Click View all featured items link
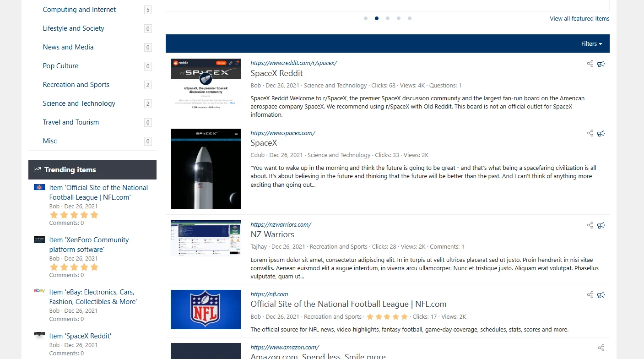This screenshot has width=644, height=359. point(579,19)
